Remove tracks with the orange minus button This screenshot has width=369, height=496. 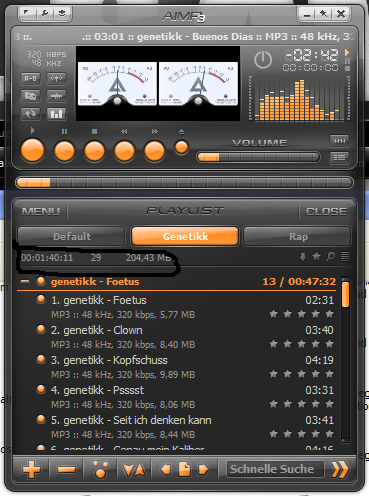click(66, 469)
